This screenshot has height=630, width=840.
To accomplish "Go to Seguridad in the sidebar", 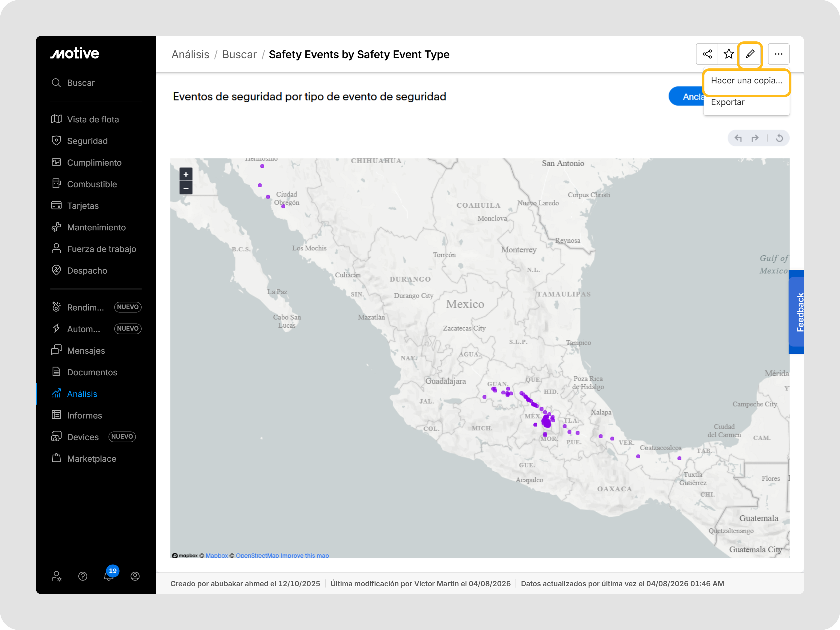I will 87,141.
